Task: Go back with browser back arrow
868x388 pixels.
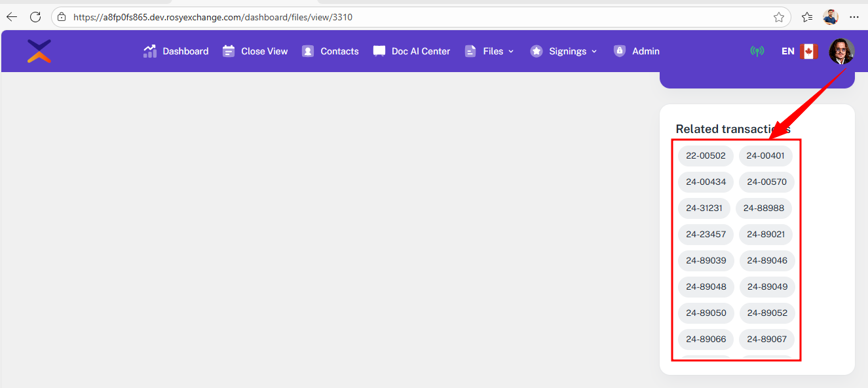Action: pyautogui.click(x=12, y=17)
